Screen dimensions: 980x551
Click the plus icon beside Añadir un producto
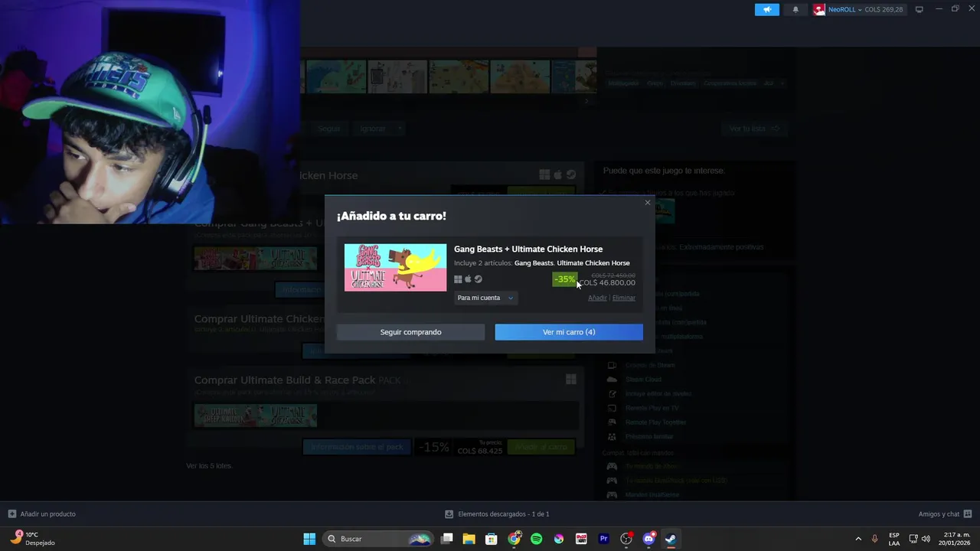tap(12, 514)
